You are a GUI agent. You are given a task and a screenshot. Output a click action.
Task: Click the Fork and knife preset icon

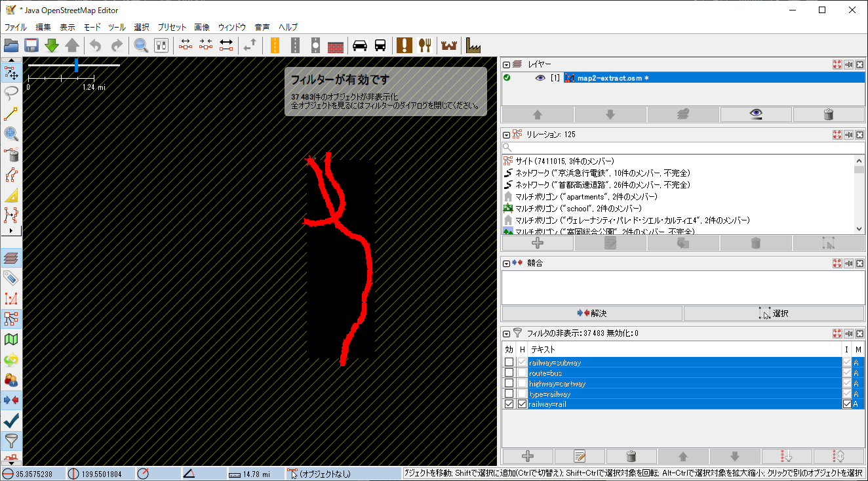point(425,45)
